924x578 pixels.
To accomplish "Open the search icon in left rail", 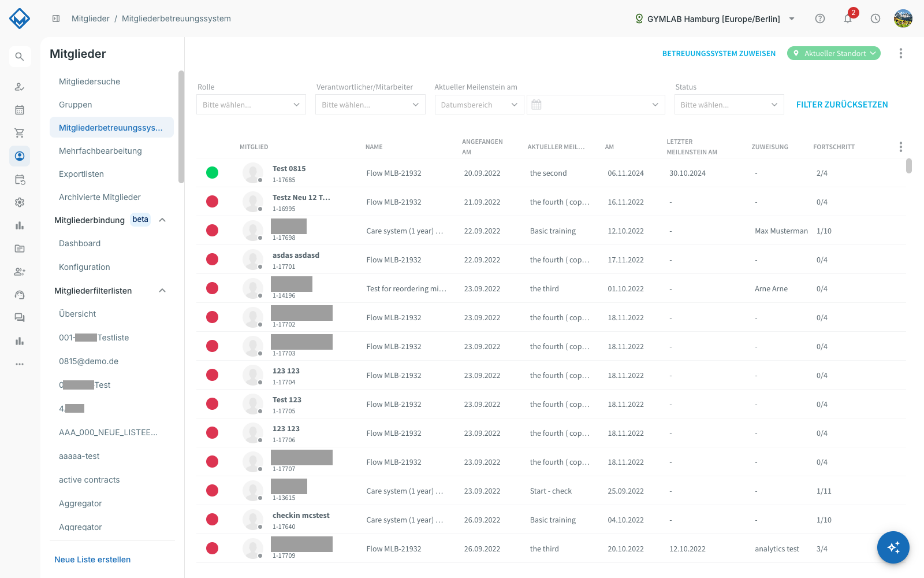I will (20, 57).
